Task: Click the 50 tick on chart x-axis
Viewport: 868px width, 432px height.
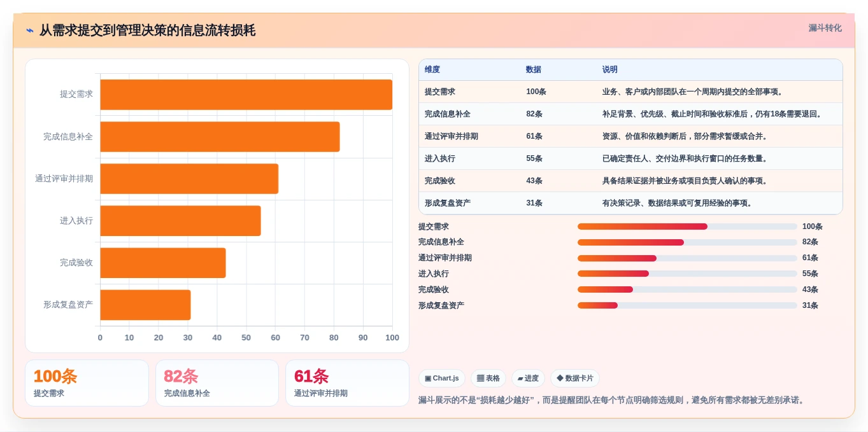Action: [x=246, y=338]
